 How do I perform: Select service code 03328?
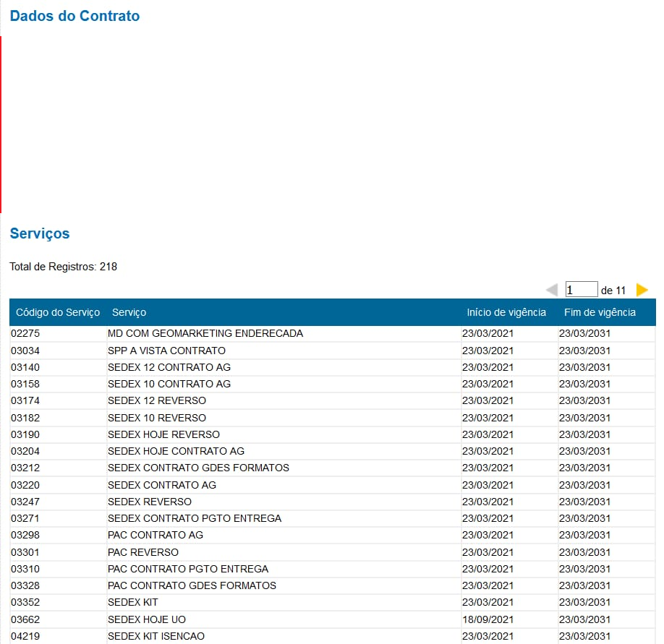click(x=25, y=585)
